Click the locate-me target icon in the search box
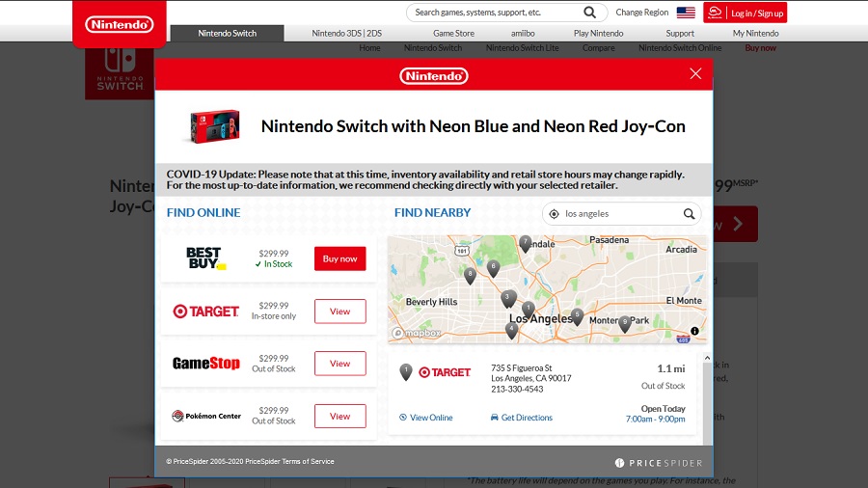Viewport: 868px width, 488px height. [x=555, y=213]
